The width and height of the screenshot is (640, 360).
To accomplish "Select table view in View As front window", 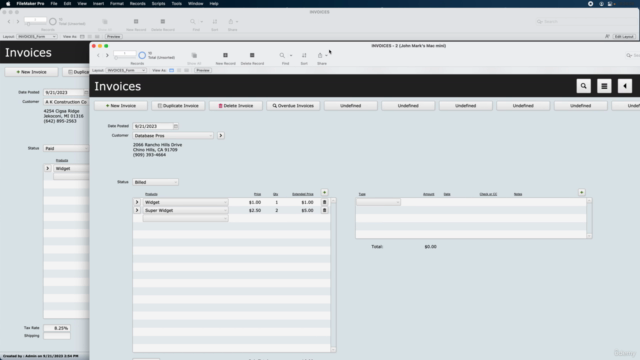I will pyautogui.click(x=187, y=70).
